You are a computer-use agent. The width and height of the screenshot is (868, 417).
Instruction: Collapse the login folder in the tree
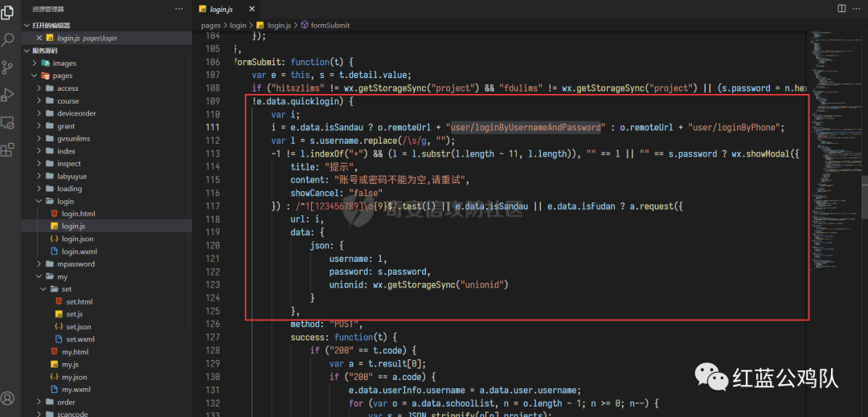(x=65, y=202)
